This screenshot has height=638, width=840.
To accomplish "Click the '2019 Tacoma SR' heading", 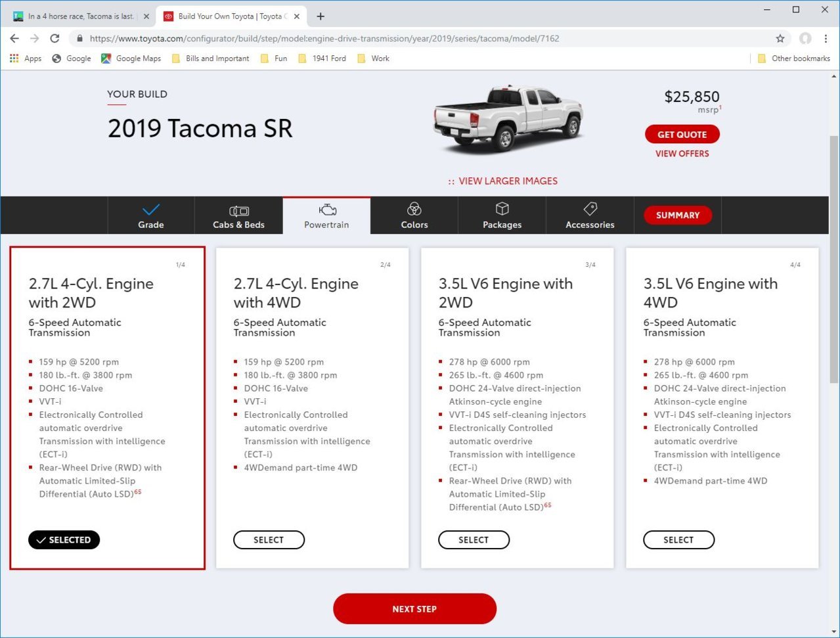I will [200, 128].
